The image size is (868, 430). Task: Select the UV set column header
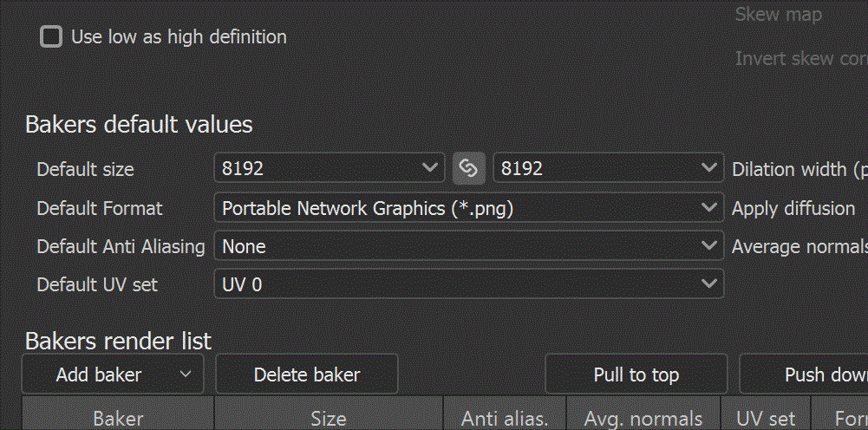pos(766,419)
